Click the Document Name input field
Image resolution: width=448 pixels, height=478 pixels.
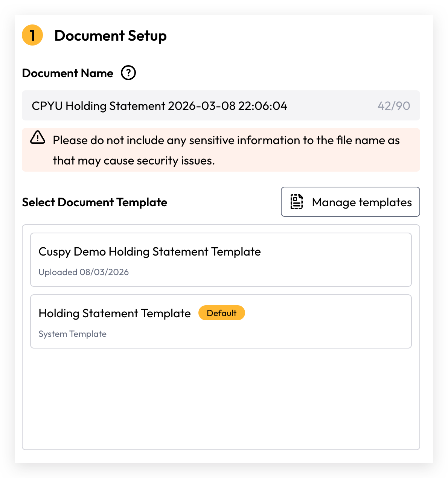221,105
